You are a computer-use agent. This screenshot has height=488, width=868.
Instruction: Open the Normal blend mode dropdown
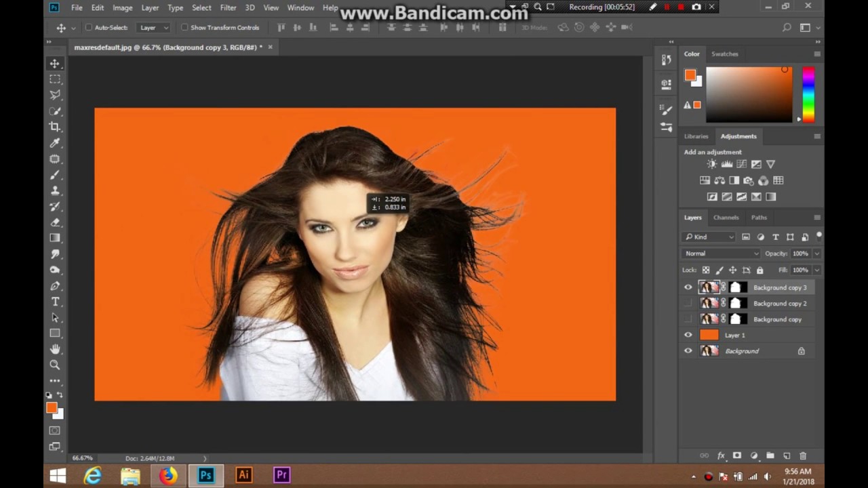pos(722,253)
